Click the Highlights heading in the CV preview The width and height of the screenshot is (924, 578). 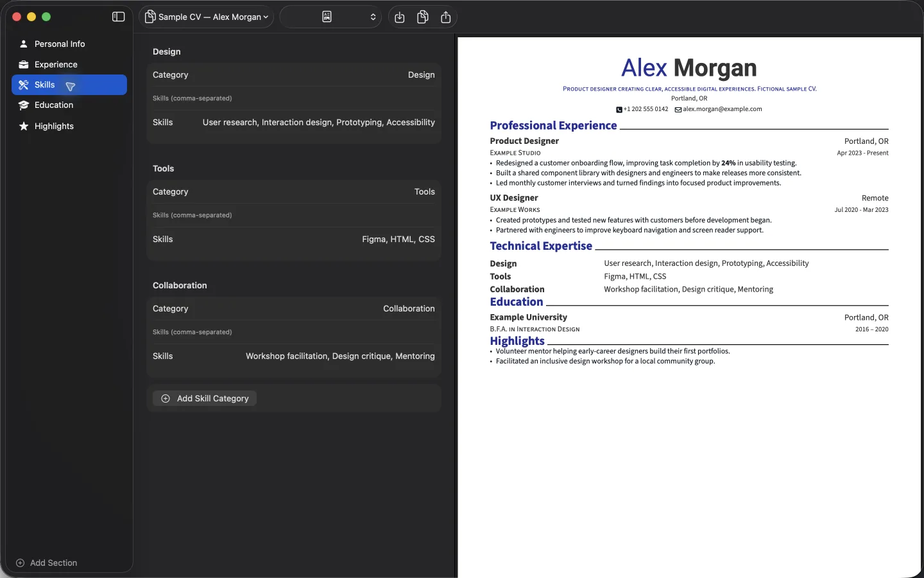pos(517,341)
